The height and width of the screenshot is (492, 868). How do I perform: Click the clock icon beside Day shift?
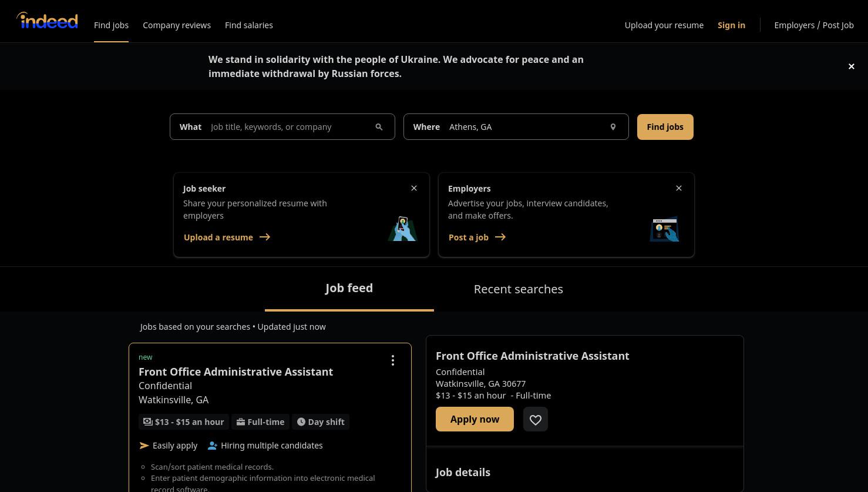click(301, 421)
